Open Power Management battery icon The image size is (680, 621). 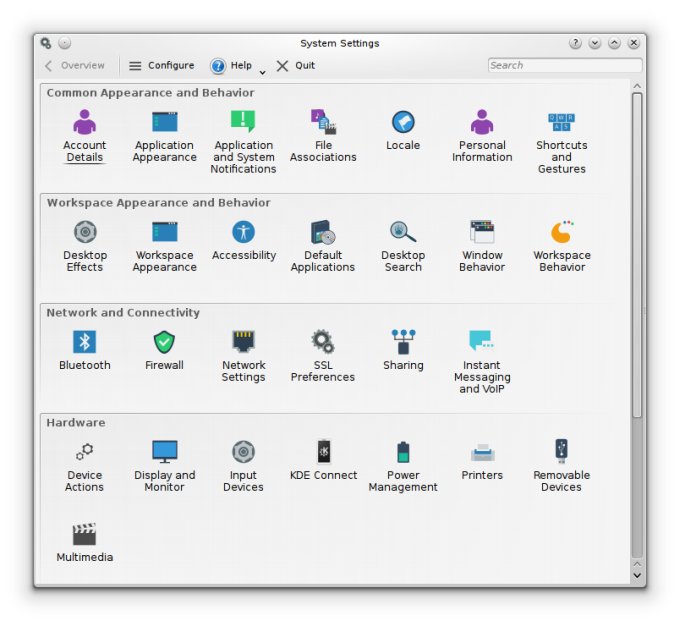(403, 453)
